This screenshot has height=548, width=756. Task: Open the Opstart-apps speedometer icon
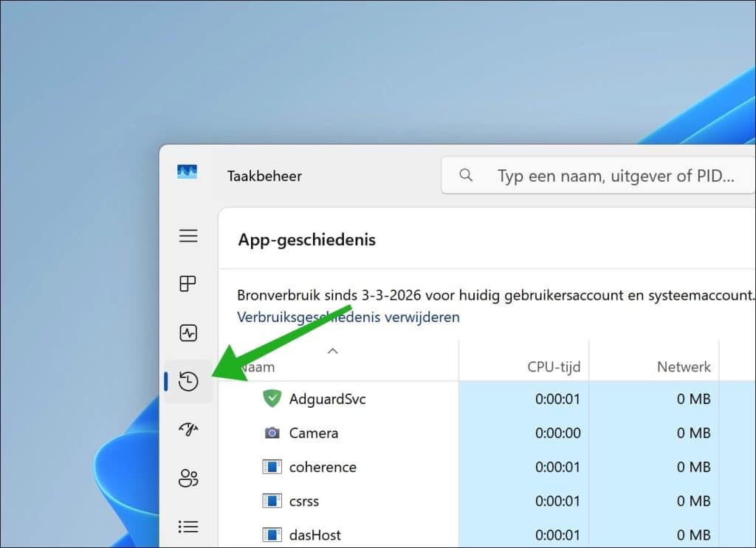(188, 430)
